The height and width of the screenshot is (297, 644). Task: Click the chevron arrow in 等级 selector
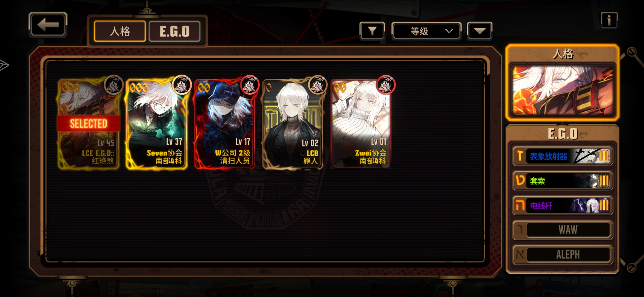pyautogui.click(x=449, y=31)
